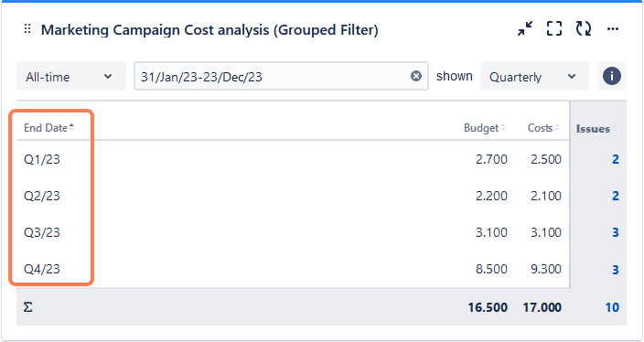Show the info icon details
Viewport: 644px width, 342px height.
(612, 76)
